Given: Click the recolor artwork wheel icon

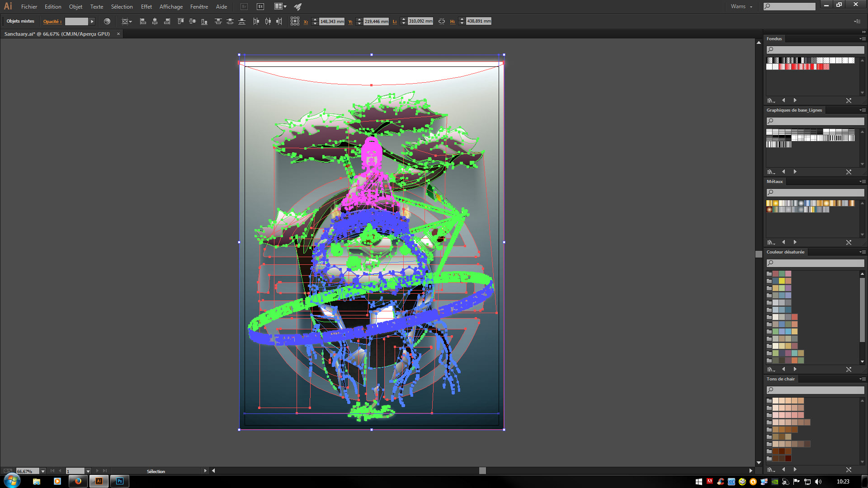Looking at the screenshot, I should coord(107,21).
